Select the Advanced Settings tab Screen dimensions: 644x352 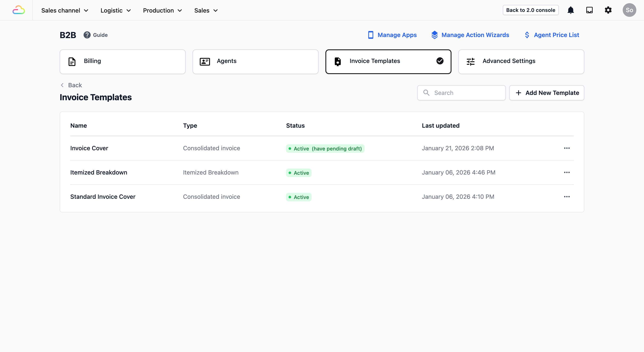click(x=521, y=62)
